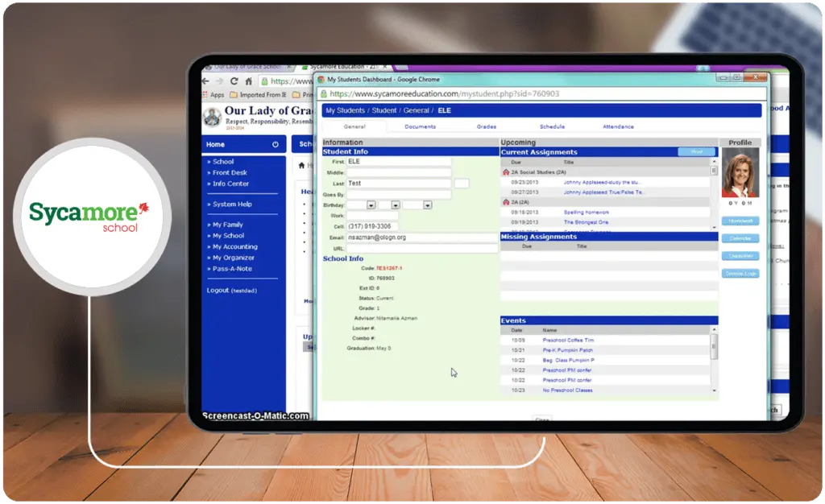Open Johnny Appleseed True/False assignment
This screenshot has height=504, width=825.
tap(603, 192)
